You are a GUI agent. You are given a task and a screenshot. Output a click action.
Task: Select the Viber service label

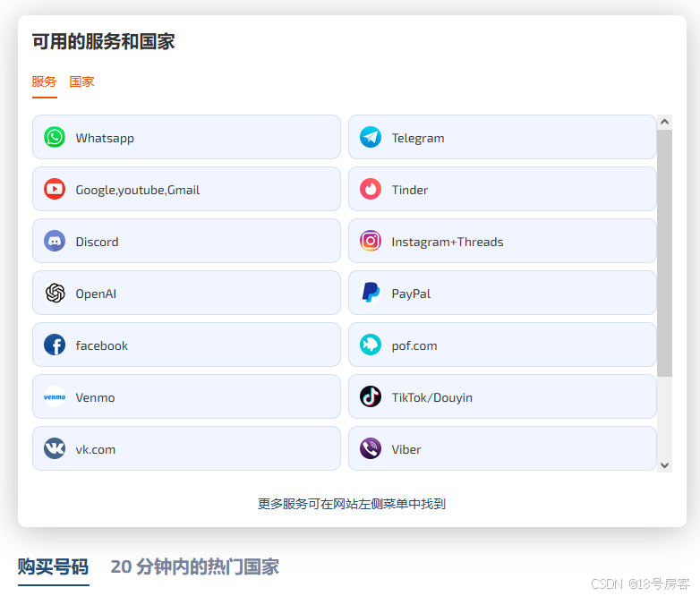coord(406,449)
